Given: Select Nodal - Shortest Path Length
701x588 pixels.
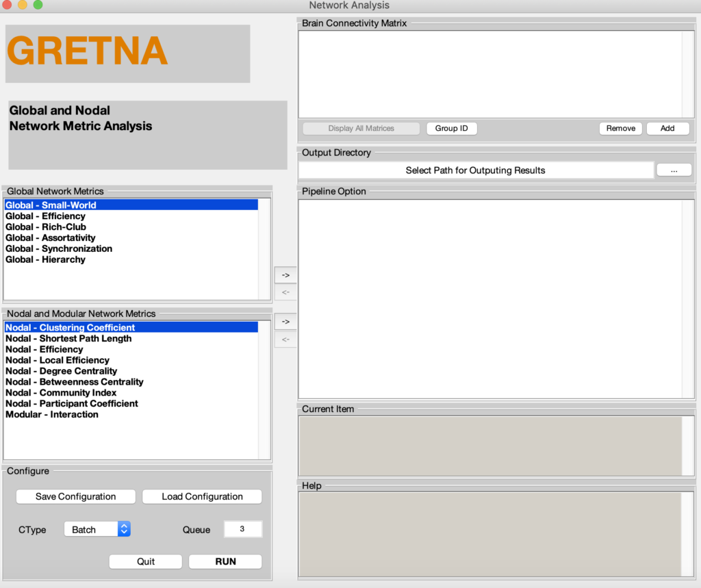Looking at the screenshot, I should click(131, 338).
